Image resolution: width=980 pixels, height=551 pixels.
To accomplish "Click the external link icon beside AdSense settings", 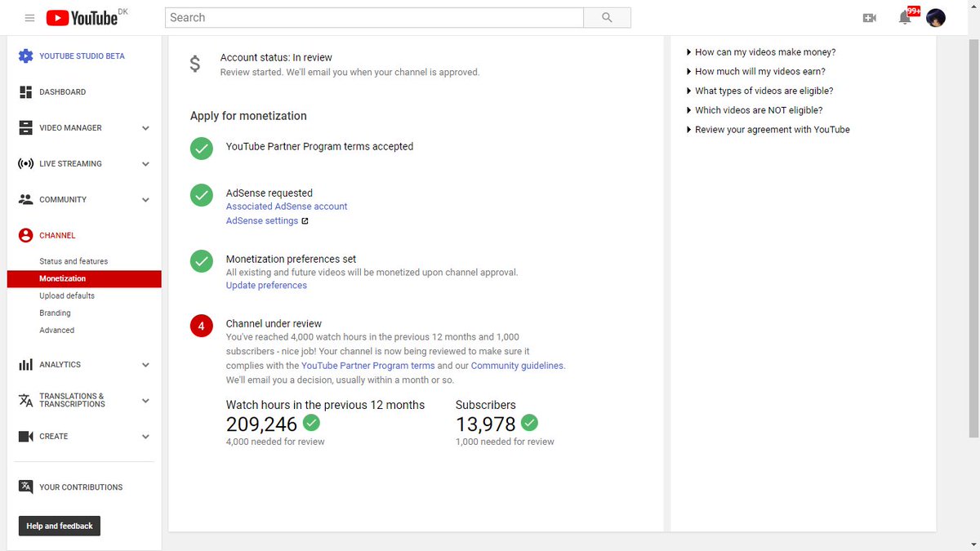I will tap(305, 221).
